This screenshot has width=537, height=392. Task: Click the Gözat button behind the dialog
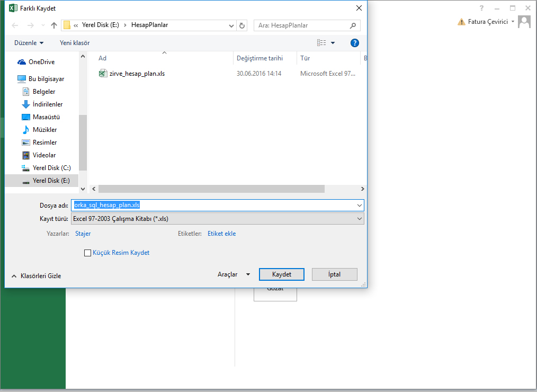[x=275, y=294]
